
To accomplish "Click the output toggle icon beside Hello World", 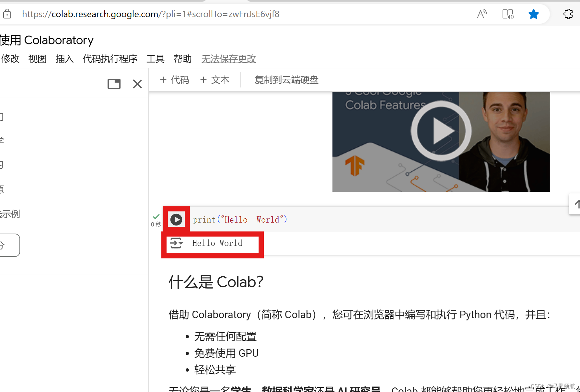I will 177,243.
